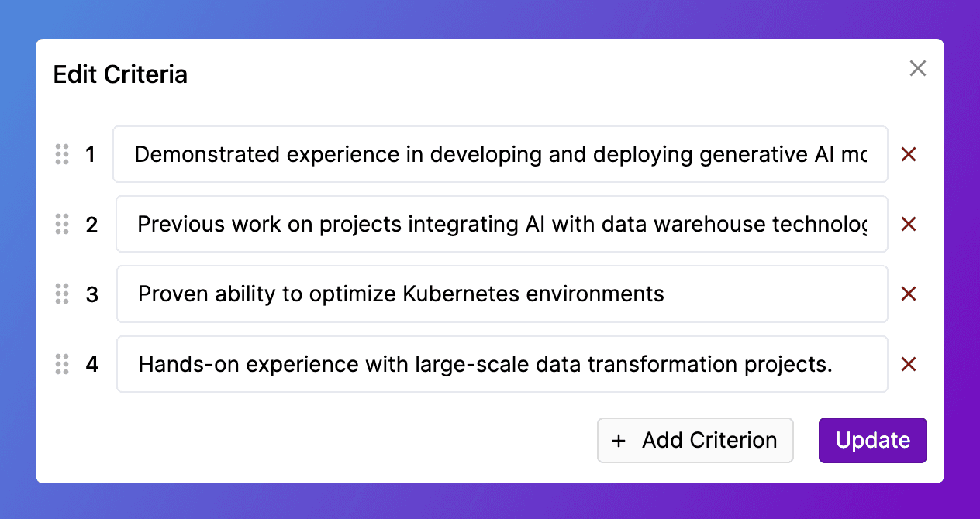Click the number 1 row label

point(91,155)
